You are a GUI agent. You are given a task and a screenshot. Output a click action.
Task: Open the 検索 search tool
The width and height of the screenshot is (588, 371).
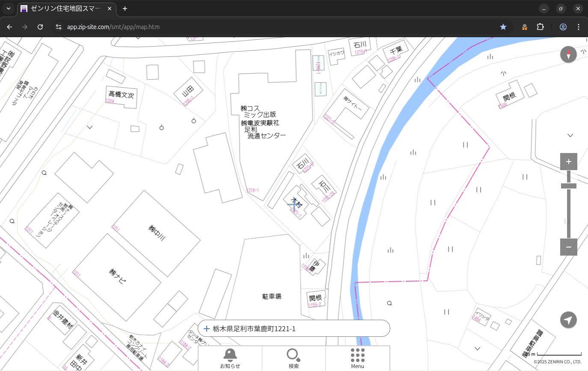[294, 358]
